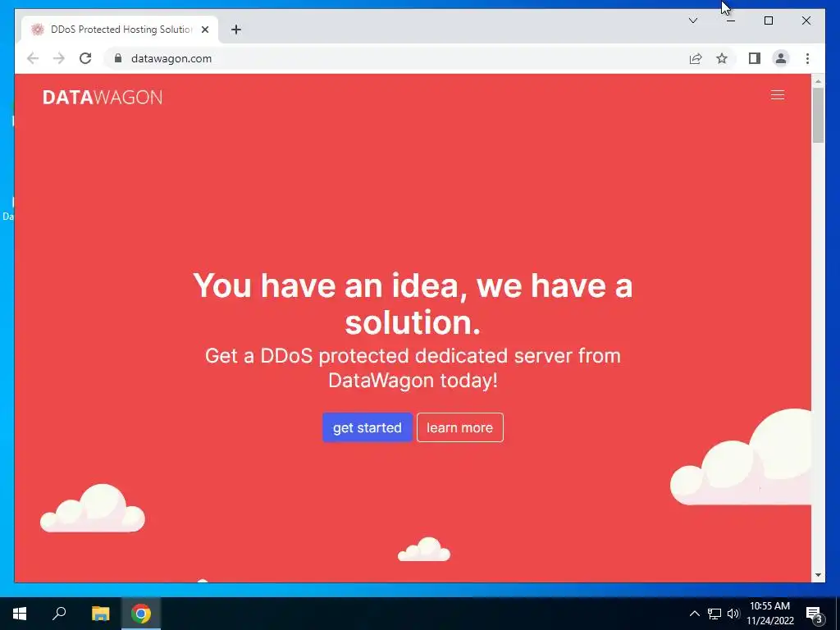Image resolution: width=840 pixels, height=630 pixels.
Task: Share this page icon
Action: pos(696,58)
